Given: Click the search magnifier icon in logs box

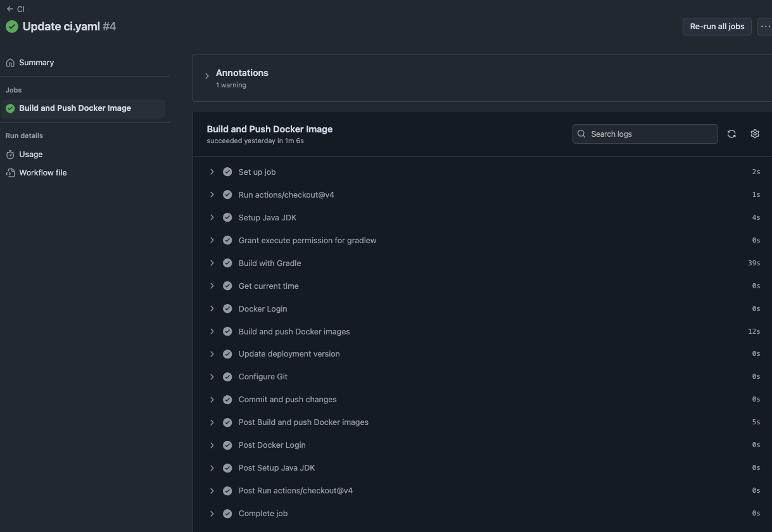Looking at the screenshot, I should (581, 134).
